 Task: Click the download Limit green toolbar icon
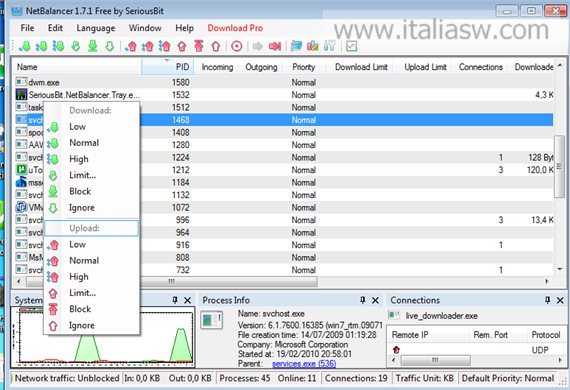[x=76, y=46]
